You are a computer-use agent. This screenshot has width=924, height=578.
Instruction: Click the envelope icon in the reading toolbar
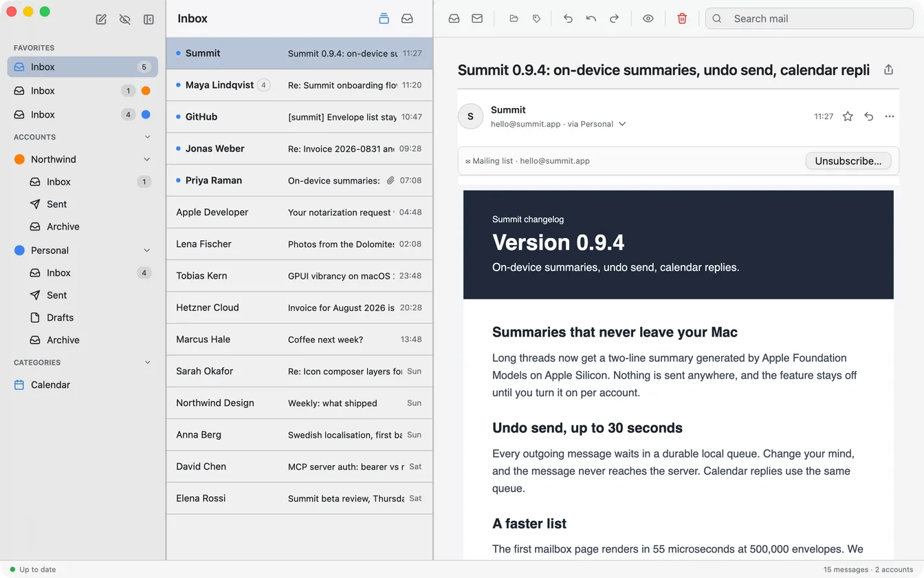(x=477, y=19)
